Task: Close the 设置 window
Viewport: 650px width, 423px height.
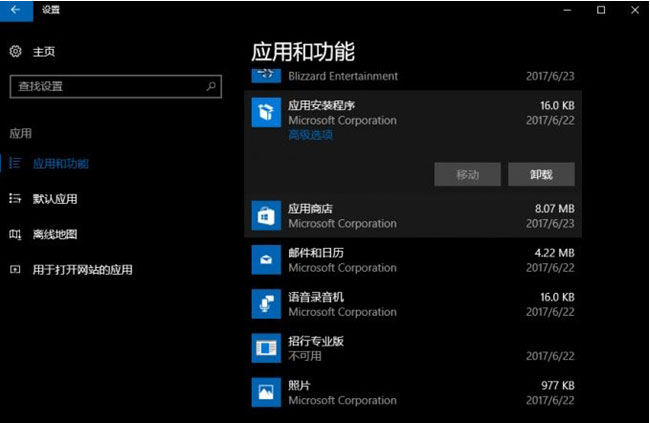Action: point(635,10)
